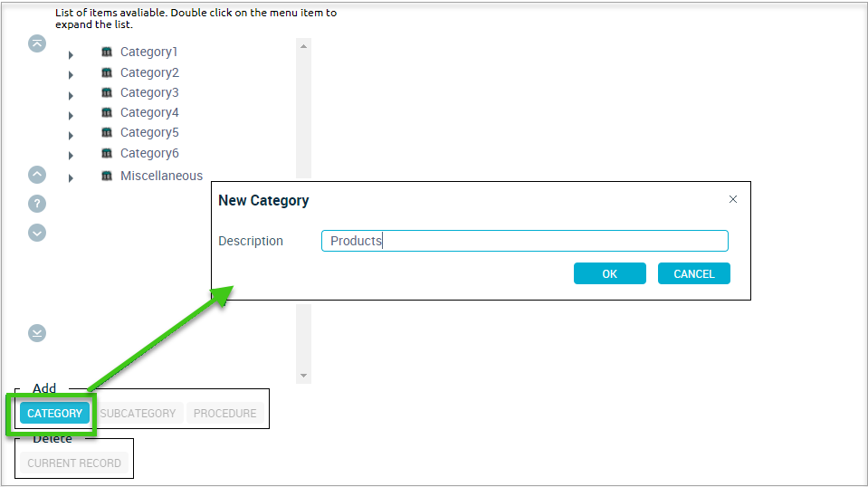Screen dimensions: 868x487
Task: Expand the Category5 tree node
Action: [x=71, y=136]
